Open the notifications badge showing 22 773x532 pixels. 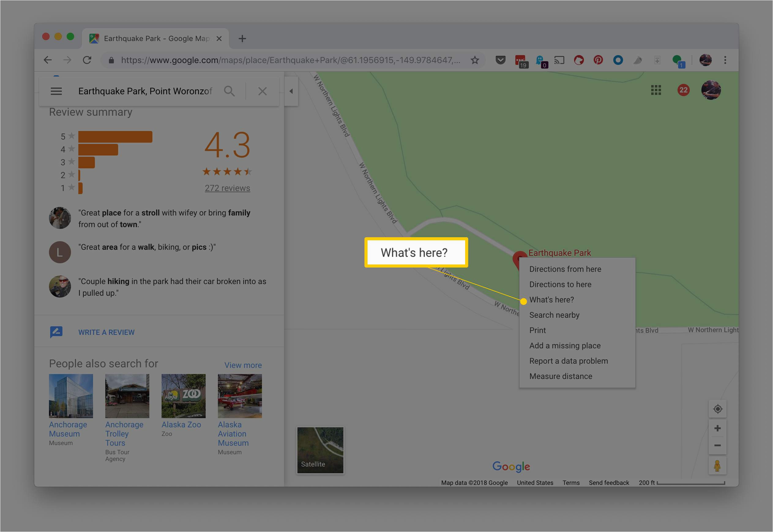[683, 90]
